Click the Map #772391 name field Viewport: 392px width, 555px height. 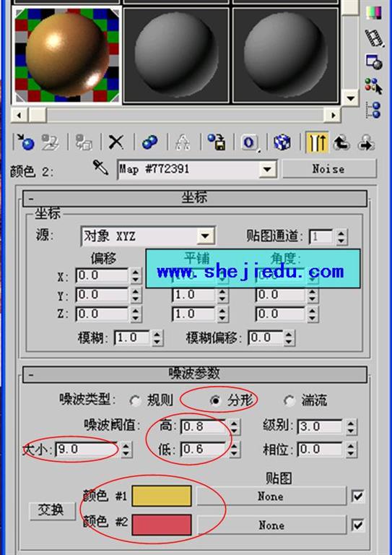pos(188,169)
